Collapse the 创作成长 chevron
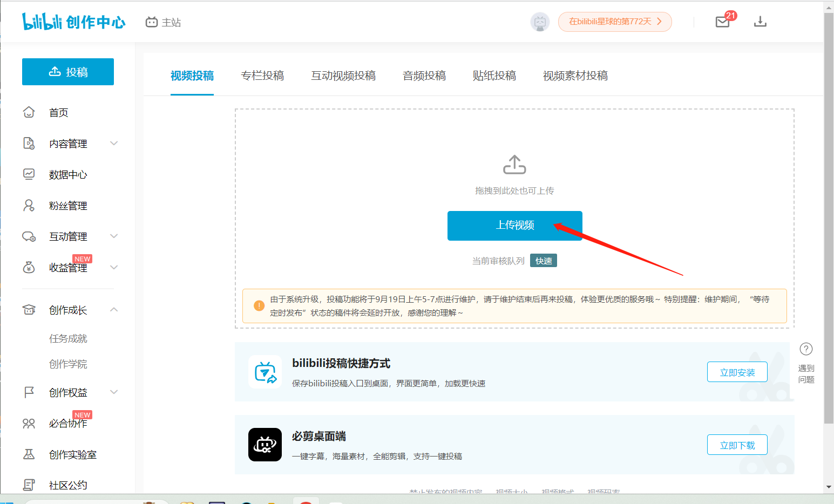 click(114, 309)
